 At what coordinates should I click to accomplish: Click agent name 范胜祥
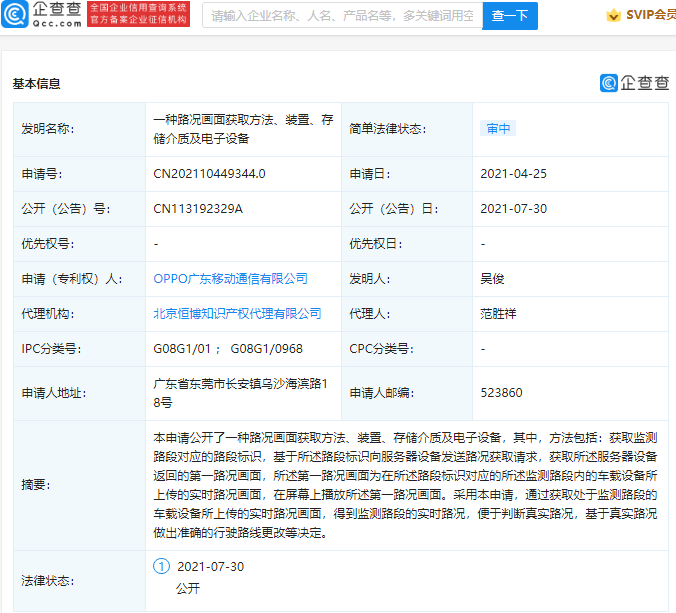(x=497, y=314)
